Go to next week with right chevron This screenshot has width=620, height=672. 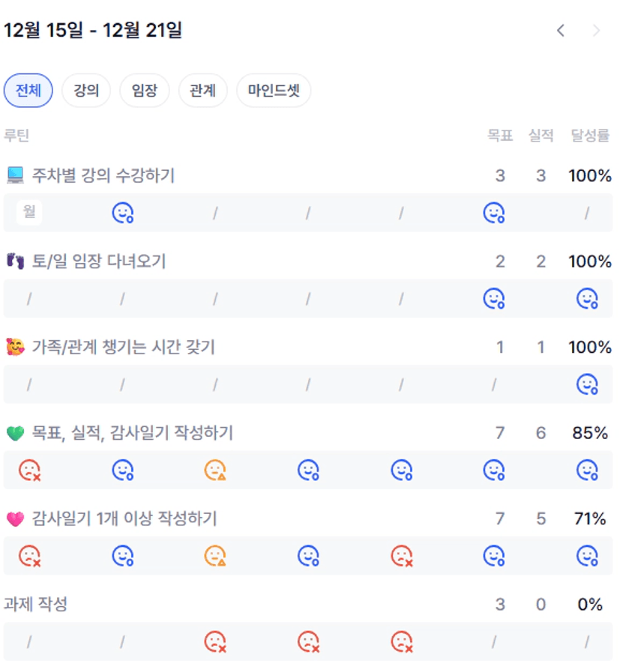coord(597,31)
